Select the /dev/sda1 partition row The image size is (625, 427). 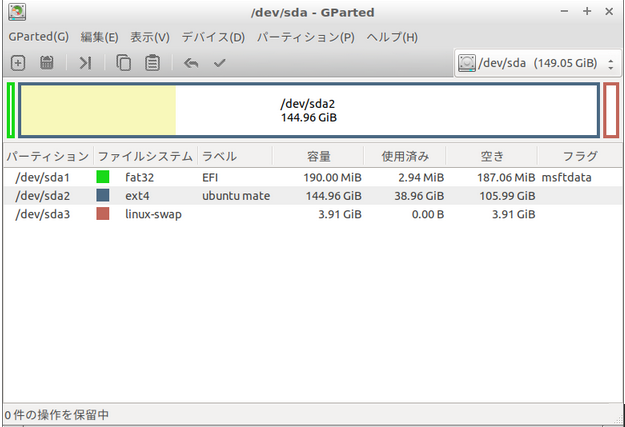pyautogui.click(x=312, y=177)
